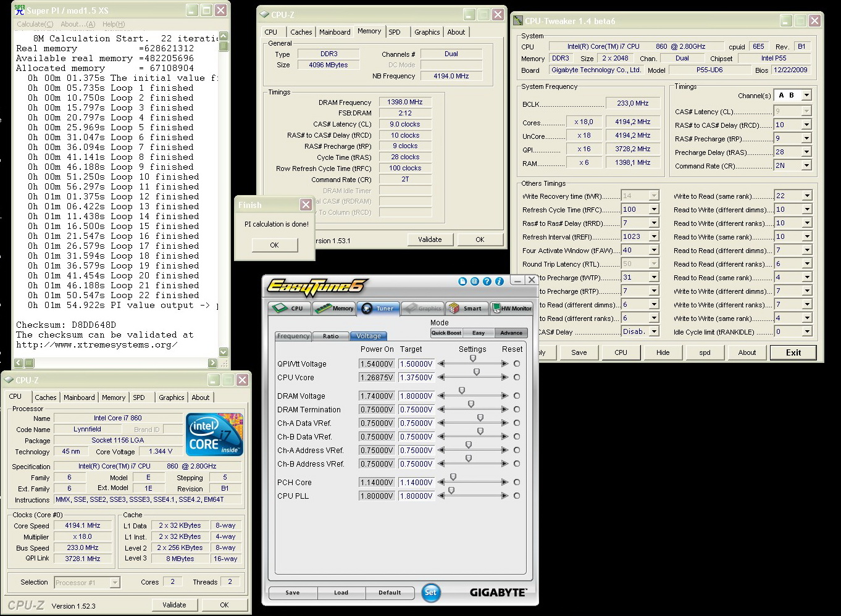Click the DRAM Voltage slider thumb
Screen dimensions: 841x616
click(x=462, y=391)
